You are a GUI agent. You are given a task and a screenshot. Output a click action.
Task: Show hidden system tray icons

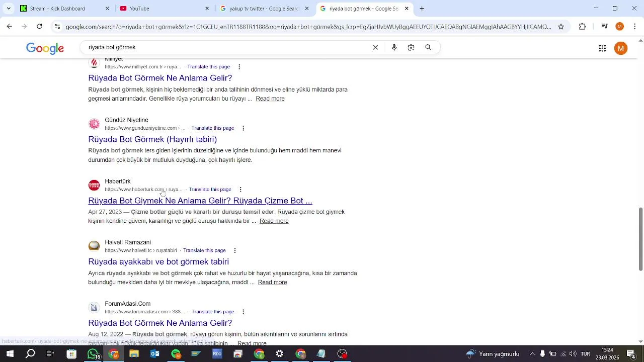coord(532,354)
